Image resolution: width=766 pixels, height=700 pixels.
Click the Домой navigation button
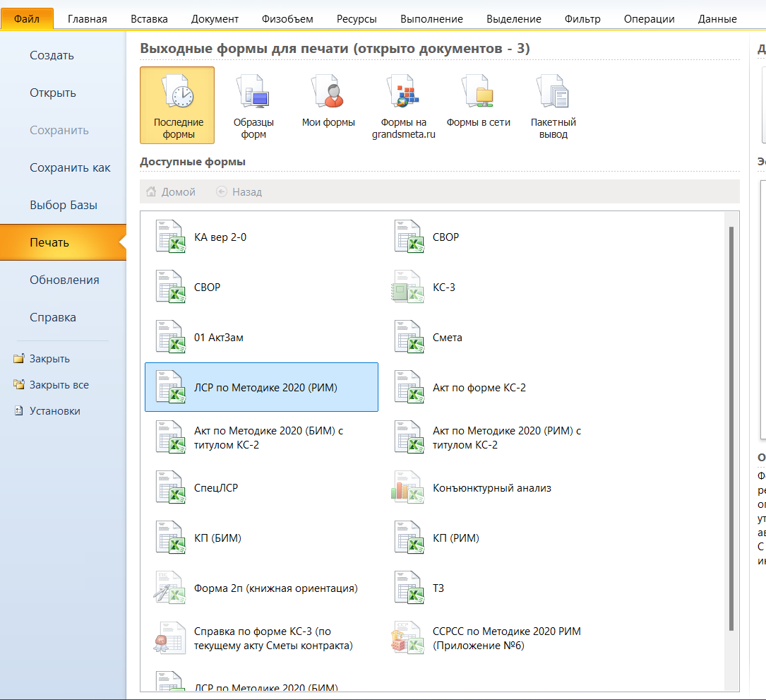pyautogui.click(x=171, y=191)
